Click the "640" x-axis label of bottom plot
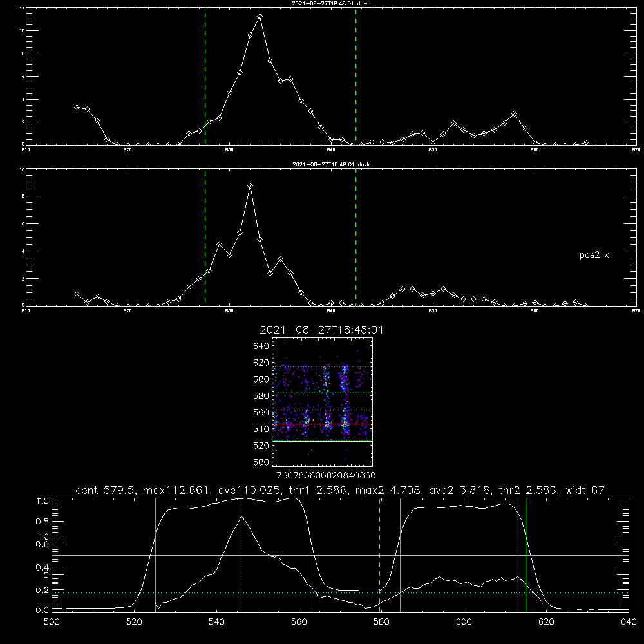Image resolution: width=644 pixels, height=644 pixels. point(629,622)
